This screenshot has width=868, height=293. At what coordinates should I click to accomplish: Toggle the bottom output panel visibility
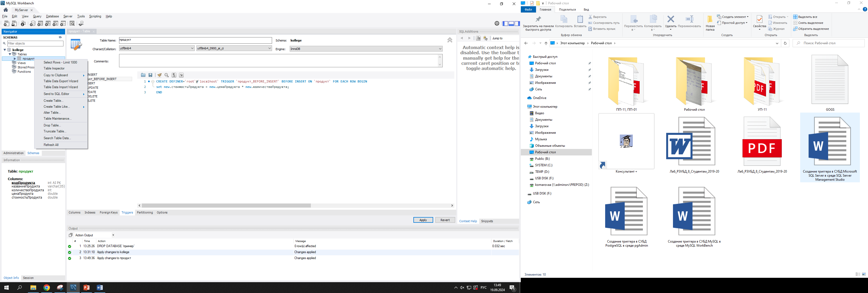tap(511, 23)
